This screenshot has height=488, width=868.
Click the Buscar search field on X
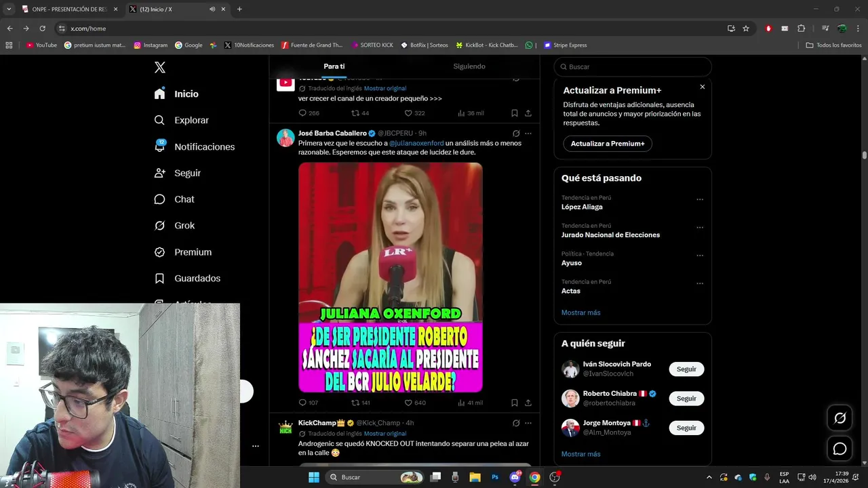[x=633, y=66]
